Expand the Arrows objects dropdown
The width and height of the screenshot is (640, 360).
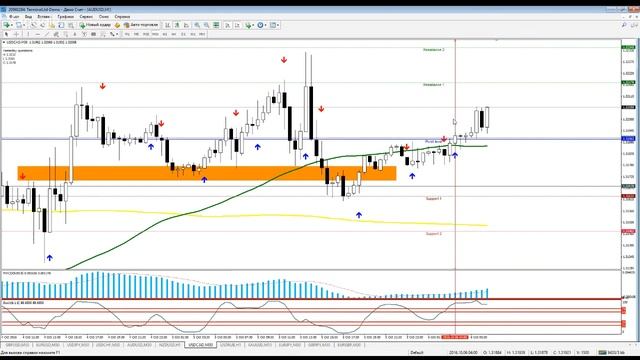point(117,34)
